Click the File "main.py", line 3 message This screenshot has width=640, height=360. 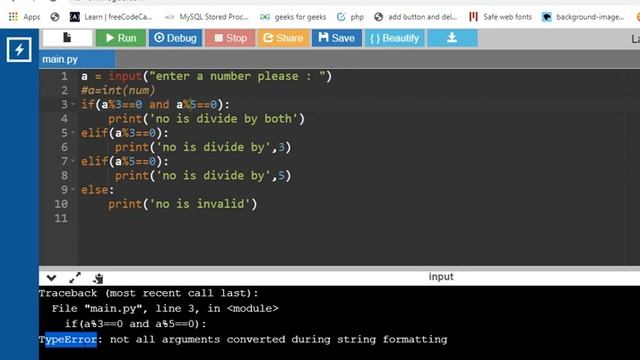pyautogui.click(x=165, y=309)
